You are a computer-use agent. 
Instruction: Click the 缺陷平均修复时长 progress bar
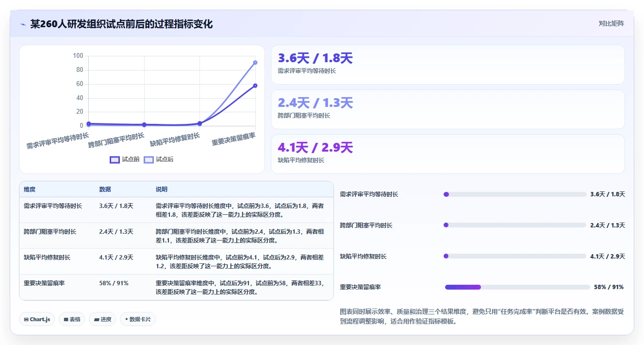515,256
